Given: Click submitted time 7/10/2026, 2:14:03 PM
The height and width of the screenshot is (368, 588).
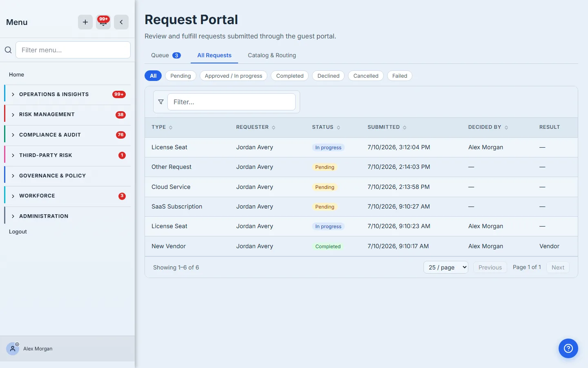Looking at the screenshot, I should point(399,167).
